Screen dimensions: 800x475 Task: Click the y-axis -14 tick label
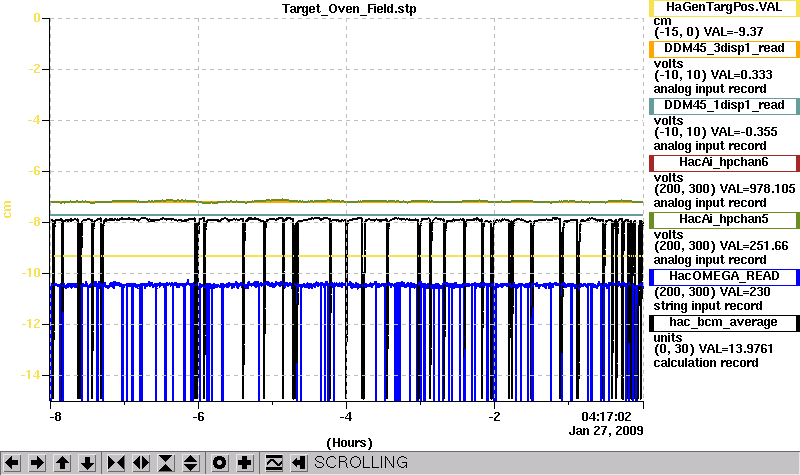[31, 375]
